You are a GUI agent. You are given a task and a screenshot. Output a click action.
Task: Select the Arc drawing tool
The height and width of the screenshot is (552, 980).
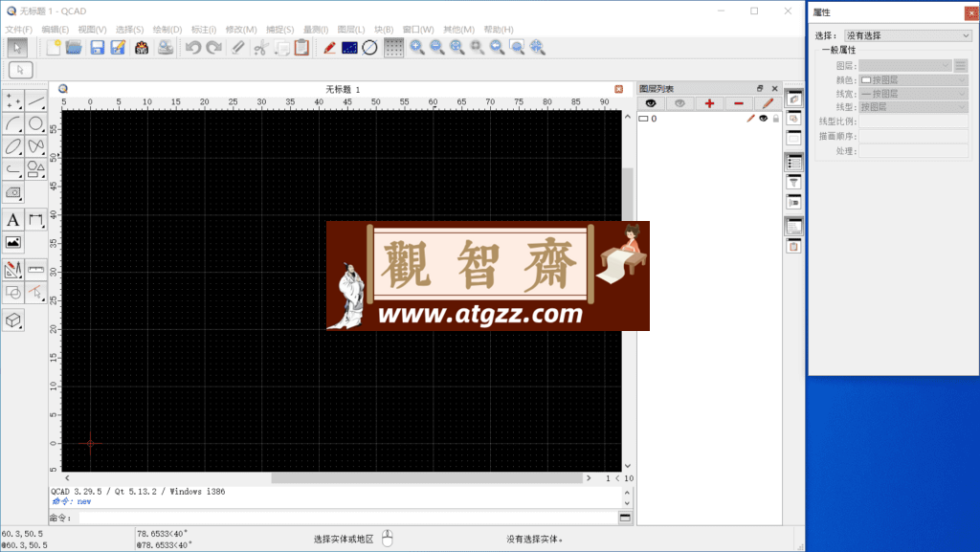pyautogui.click(x=13, y=123)
